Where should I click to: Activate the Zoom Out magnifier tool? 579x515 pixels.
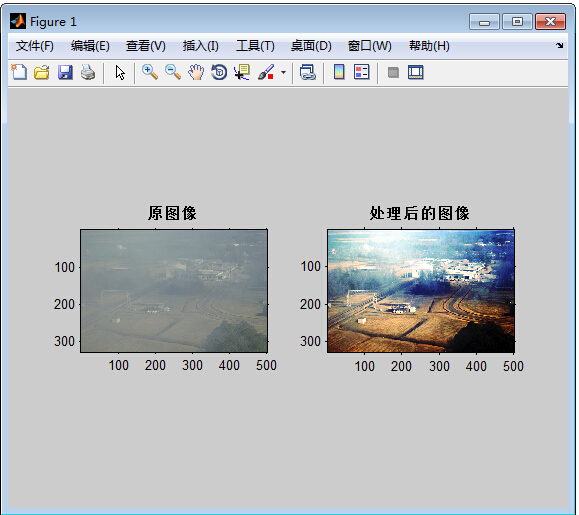[x=172, y=72]
